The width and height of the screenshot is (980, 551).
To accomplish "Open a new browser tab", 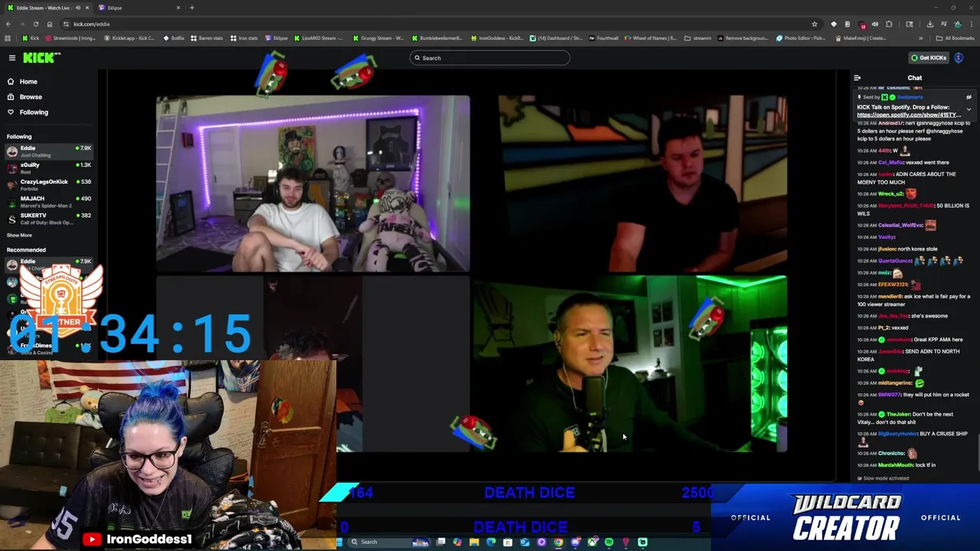I will [192, 8].
